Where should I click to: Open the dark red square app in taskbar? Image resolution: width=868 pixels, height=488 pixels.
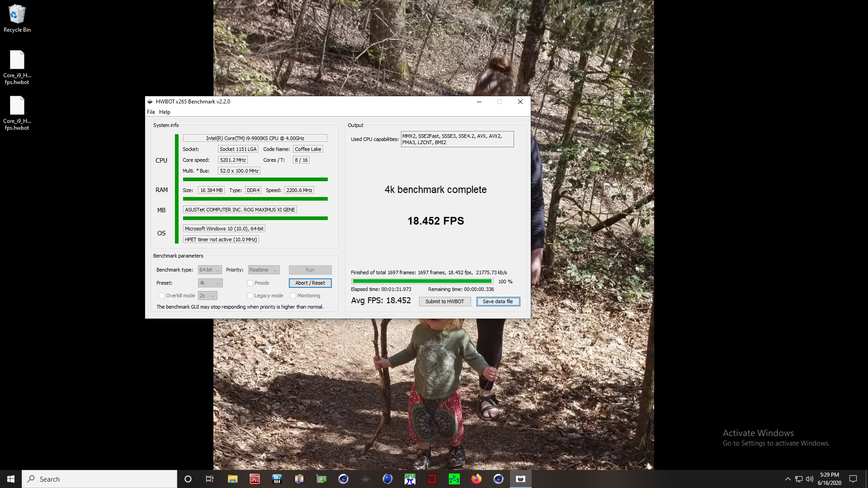pyautogui.click(x=432, y=479)
